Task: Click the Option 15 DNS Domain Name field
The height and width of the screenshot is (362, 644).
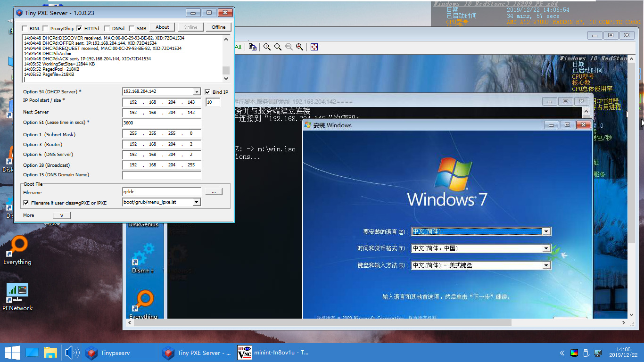Action: pos(162,175)
